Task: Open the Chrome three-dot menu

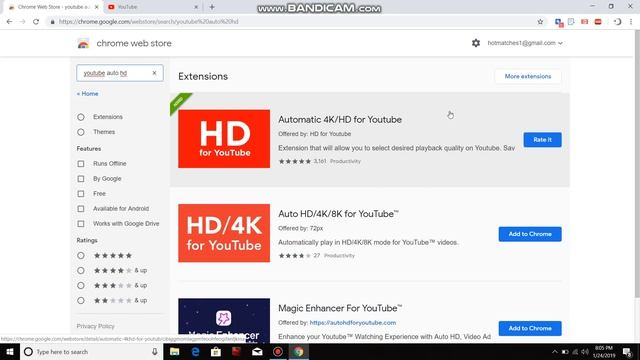Action: click(631, 22)
